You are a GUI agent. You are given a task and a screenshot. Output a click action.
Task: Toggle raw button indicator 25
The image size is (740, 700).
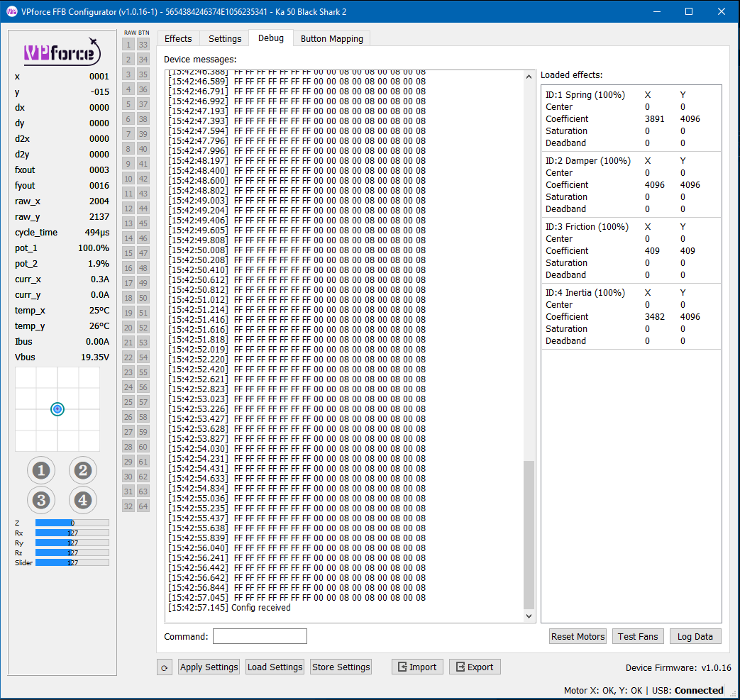coord(128,402)
